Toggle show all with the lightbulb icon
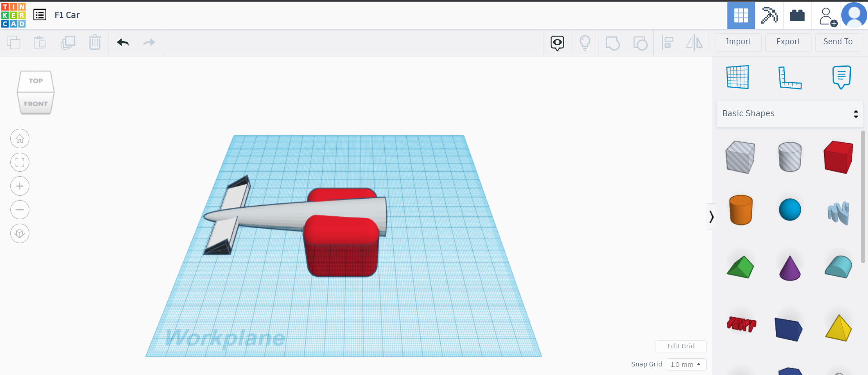Screen dimensions: 868x375 tap(585, 43)
